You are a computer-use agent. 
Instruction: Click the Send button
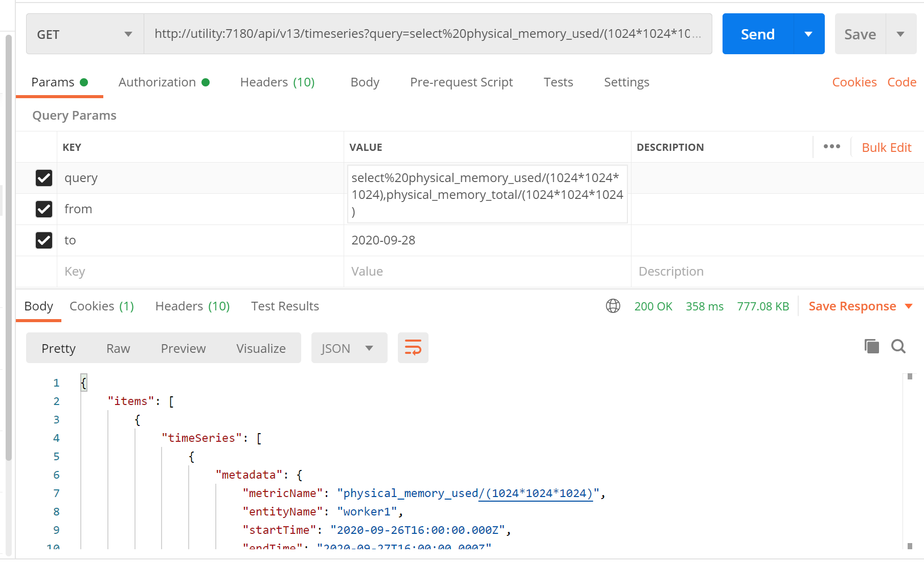click(757, 34)
